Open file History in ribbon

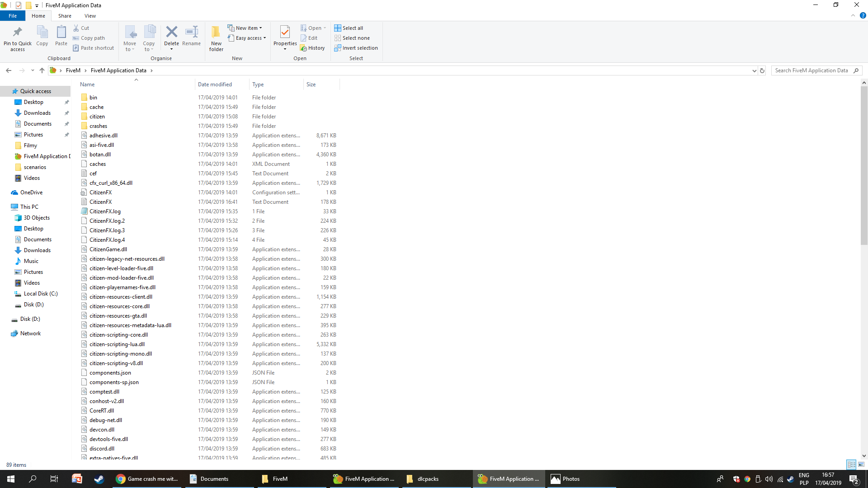pos(312,48)
